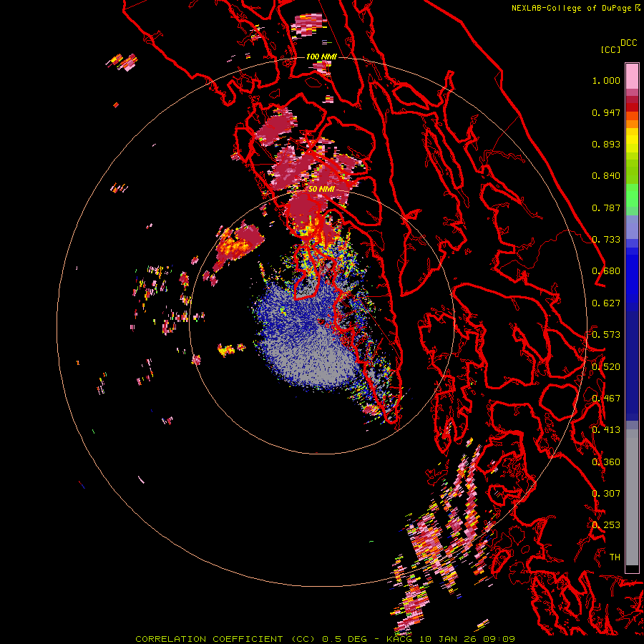Click the 100 NMI range ring label

(321, 57)
